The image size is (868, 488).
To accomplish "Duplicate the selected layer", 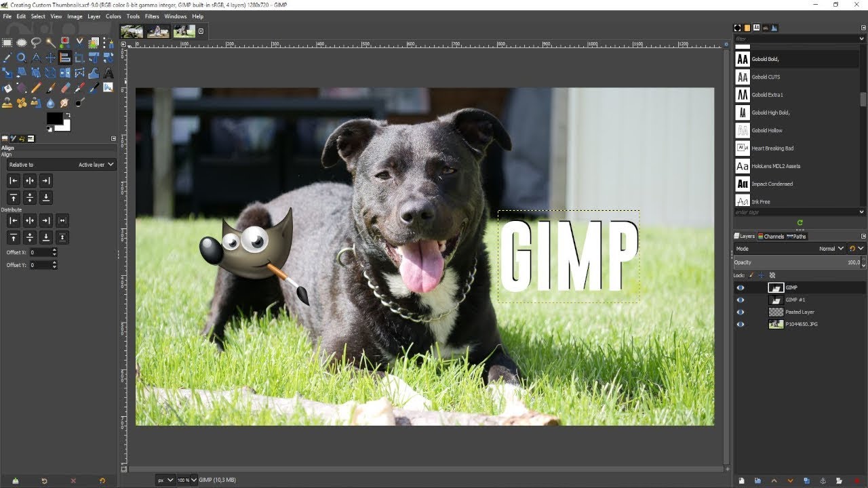I will coord(807,481).
